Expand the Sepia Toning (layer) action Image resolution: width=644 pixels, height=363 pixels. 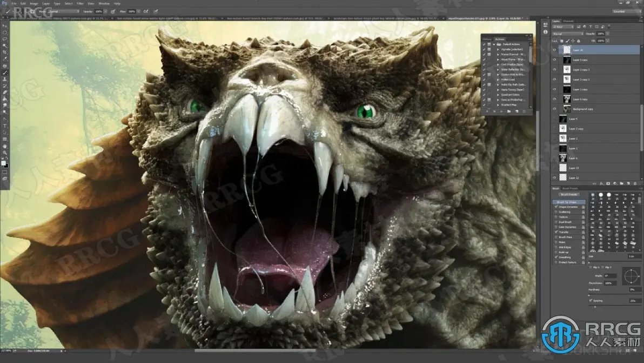coord(498,90)
